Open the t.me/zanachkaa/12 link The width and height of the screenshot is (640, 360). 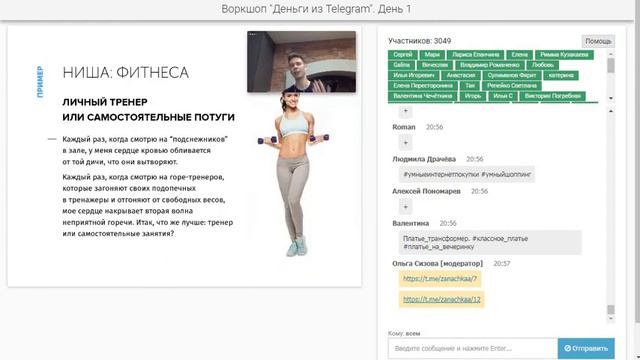pyautogui.click(x=442, y=299)
